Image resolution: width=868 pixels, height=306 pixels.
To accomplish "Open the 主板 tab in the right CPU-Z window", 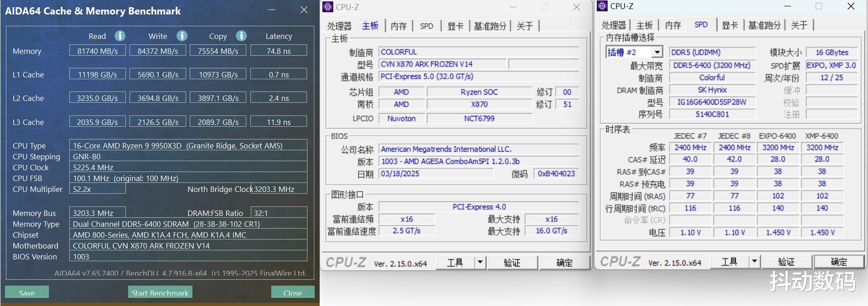I will pos(644,25).
